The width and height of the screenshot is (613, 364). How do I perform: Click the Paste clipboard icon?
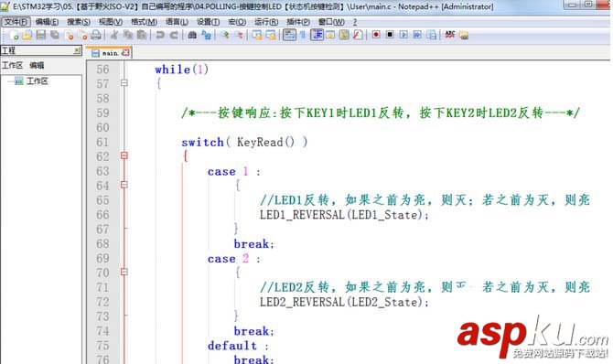click(x=142, y=35)
